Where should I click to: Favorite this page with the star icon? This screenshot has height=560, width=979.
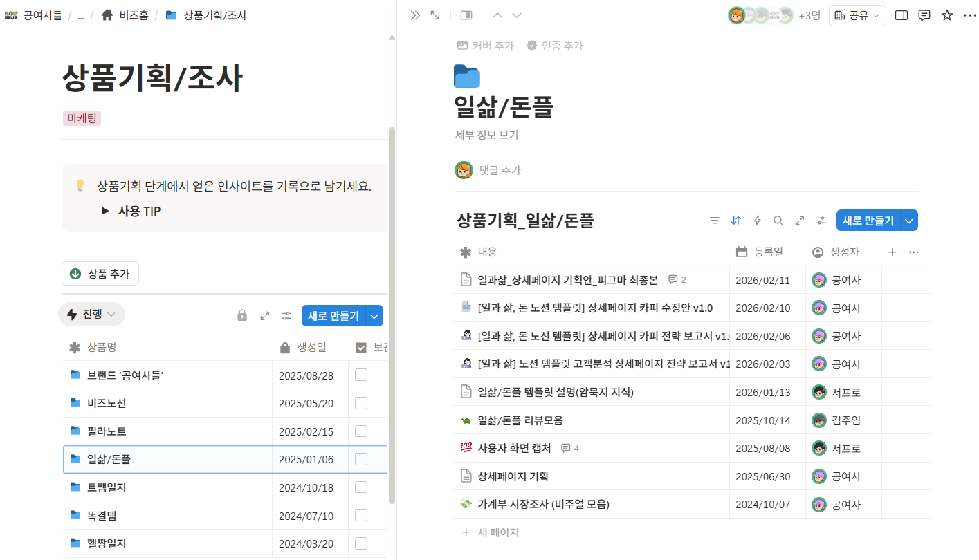tap(947, 15)
